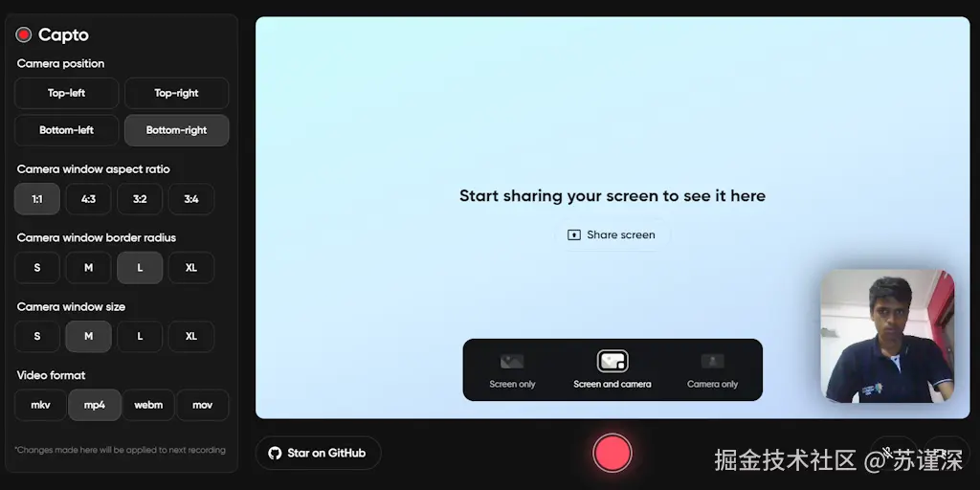Set border radius to XL

pos(190,268)
